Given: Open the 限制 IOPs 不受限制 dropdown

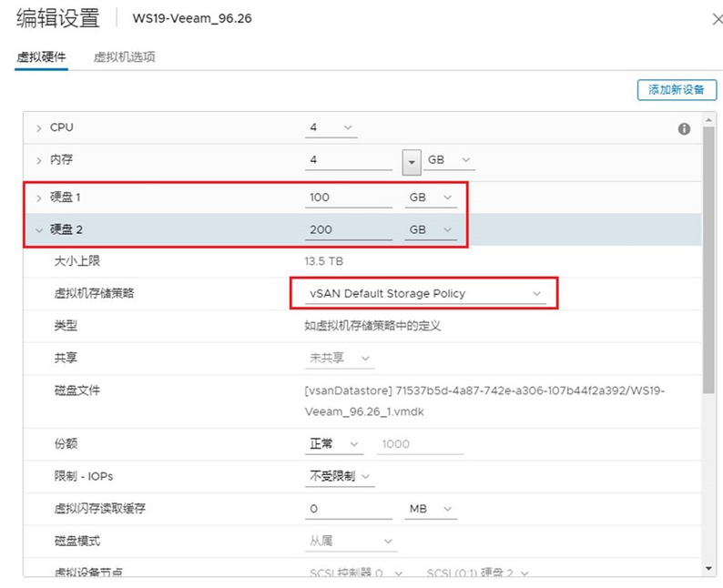Looking at the screenshot, I should pyautogui.click(x=340, y=476).
